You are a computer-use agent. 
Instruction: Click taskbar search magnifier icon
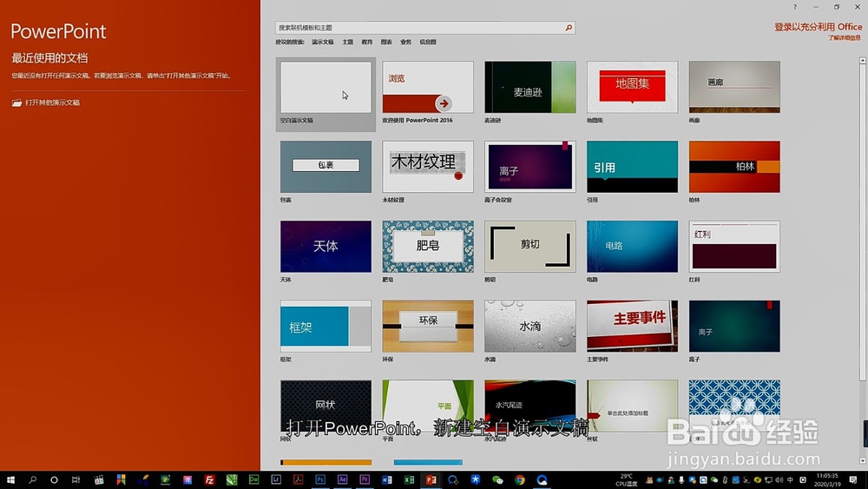[x=33, y=480]
